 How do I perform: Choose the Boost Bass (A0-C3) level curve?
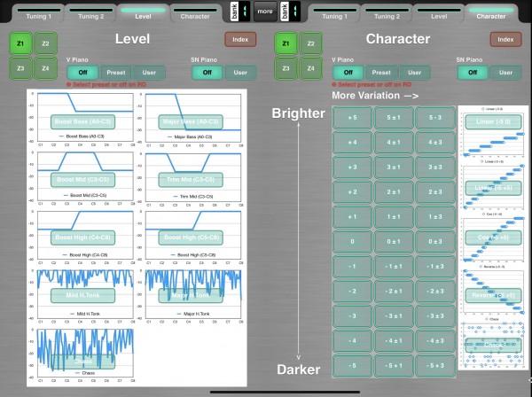[x=82, y=121]
